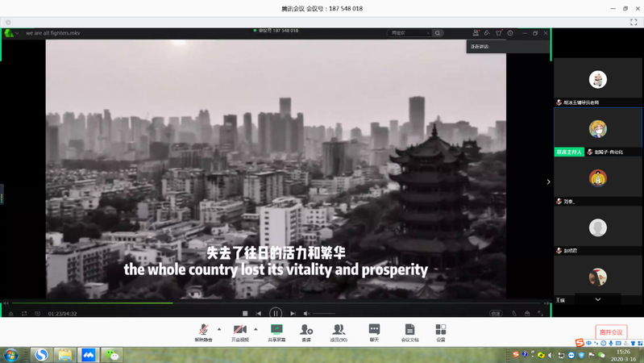The image size is (644, 363).
Task: Click the red Leave Meeting button
Action: 611,332
